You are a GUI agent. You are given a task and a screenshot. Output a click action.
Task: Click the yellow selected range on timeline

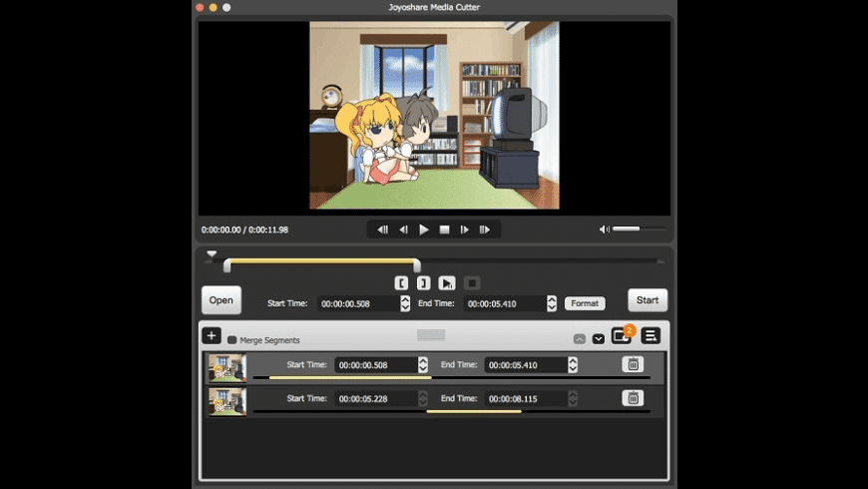[321, 260]
